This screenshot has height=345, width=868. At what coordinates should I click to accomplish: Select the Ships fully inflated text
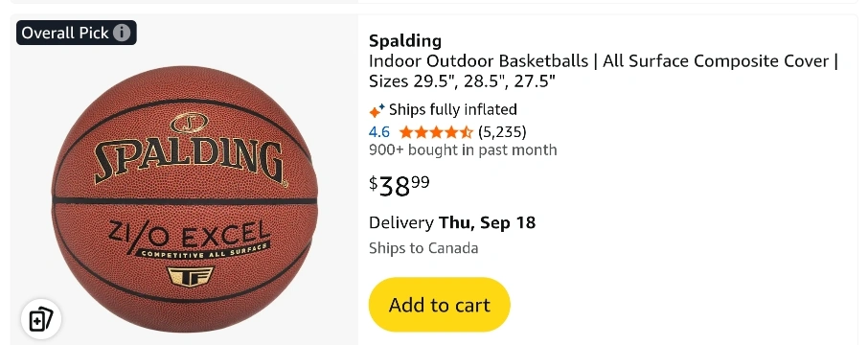tap(453, 109)
